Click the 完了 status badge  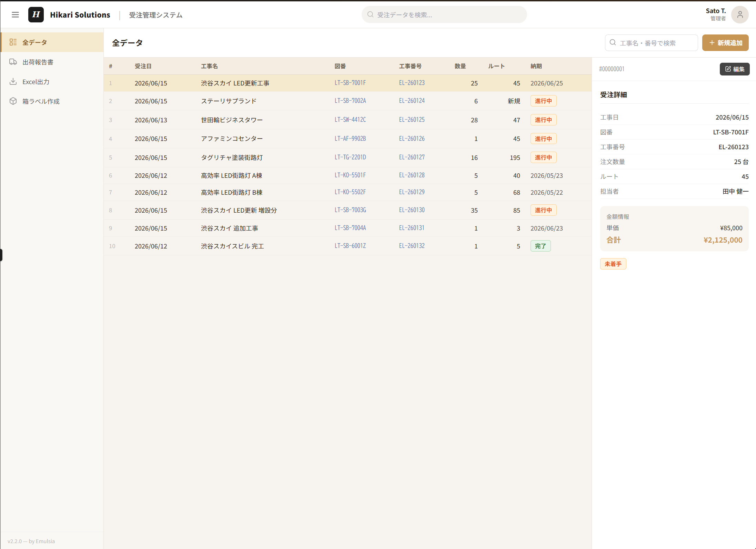click(540, 246)
